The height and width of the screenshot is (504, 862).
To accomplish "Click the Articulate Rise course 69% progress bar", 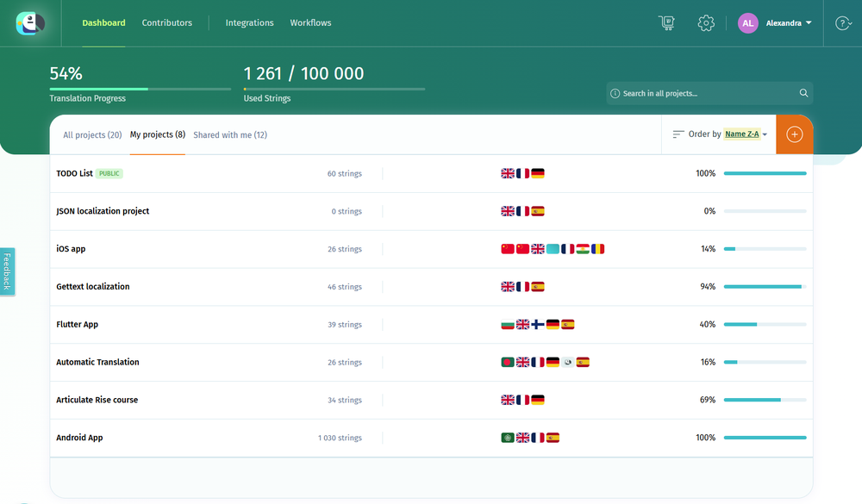I will [x=765, y=400].
